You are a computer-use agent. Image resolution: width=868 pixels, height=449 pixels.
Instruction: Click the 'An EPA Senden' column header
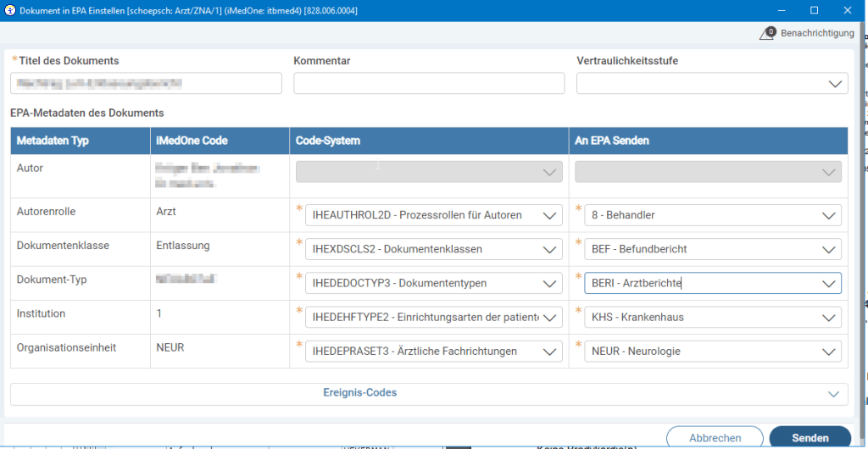click(708, 141)
